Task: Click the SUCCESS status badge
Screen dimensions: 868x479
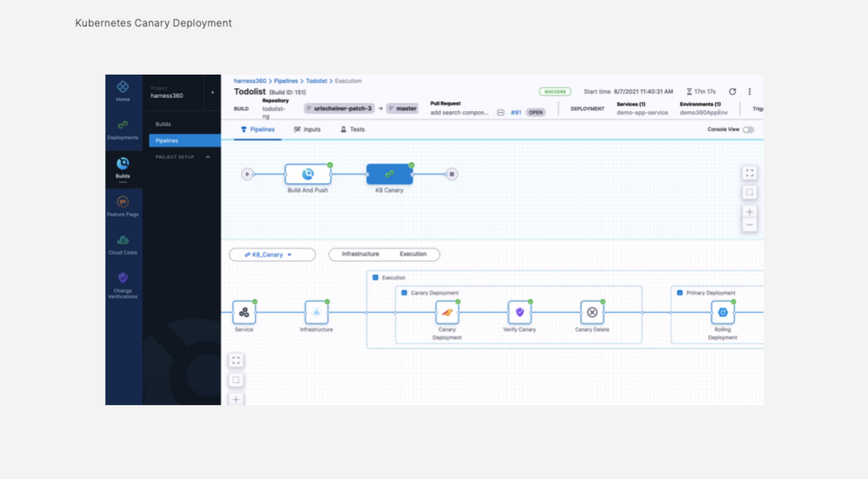Action: click(x=554, y=92)
